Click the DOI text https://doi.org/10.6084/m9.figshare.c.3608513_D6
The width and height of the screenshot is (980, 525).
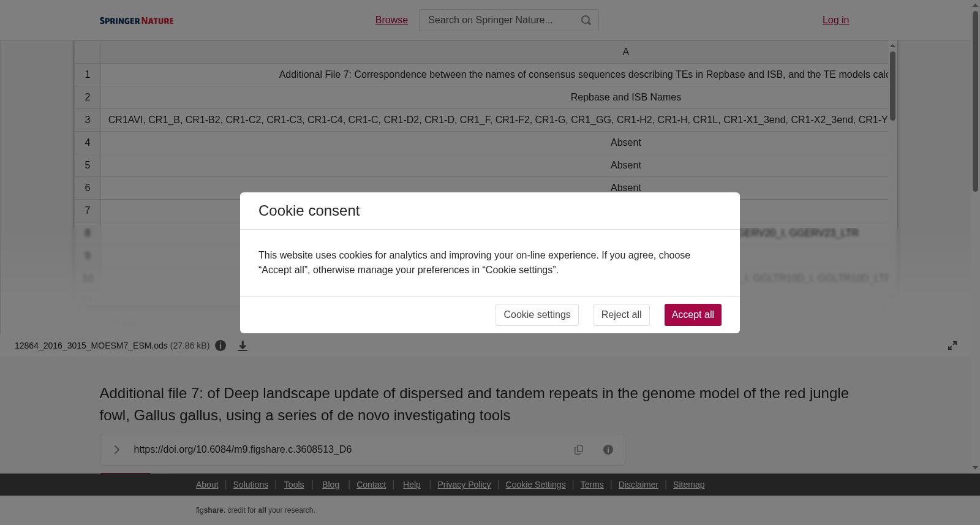click(x=243, y=450)
